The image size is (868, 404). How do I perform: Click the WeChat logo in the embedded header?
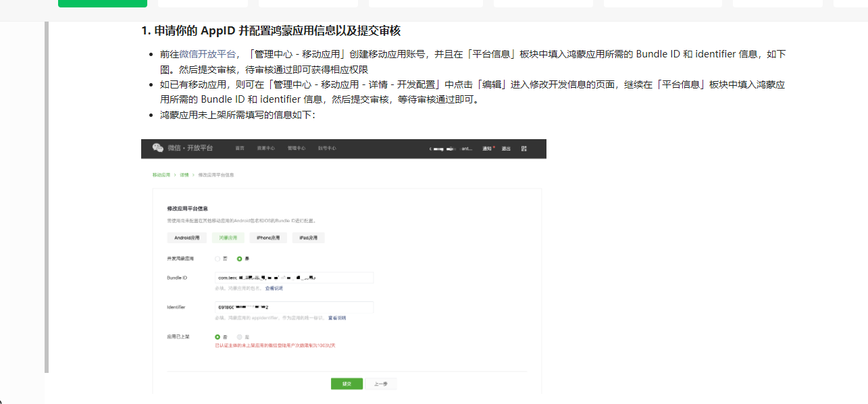pyautogui.click(x=157, y=148)
